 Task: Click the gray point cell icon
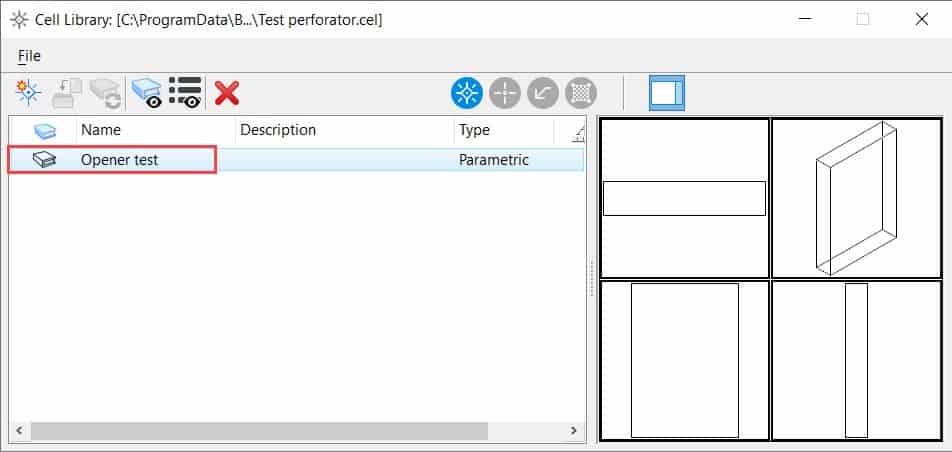pyautogui.click(x=505, y=93)
